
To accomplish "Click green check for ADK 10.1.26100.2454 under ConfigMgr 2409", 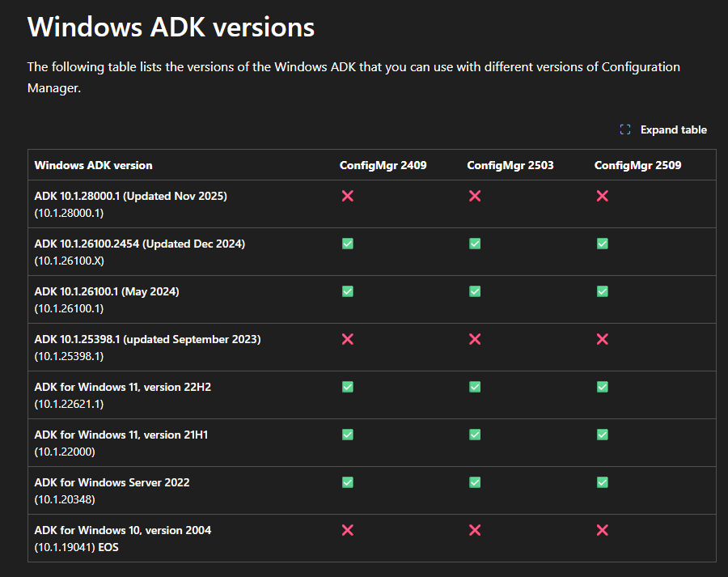I will pyautogui.click(x=347, y=244).
